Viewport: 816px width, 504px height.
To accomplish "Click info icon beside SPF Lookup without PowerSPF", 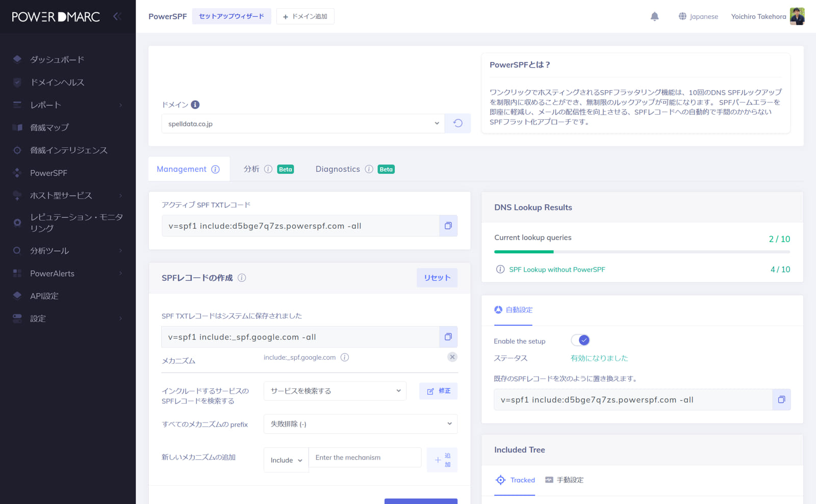I will pyautogui.click(x=500, y=269).
